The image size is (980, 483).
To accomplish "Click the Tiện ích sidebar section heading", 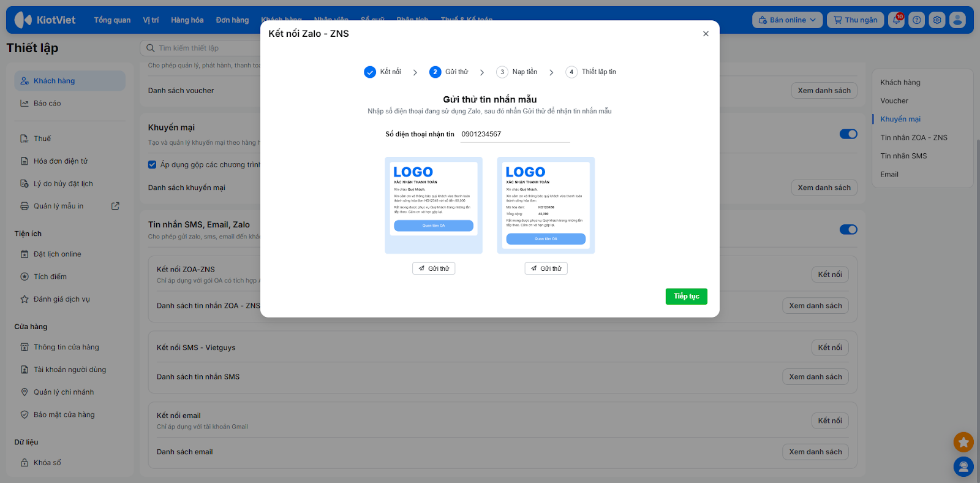I will (28, 234).
